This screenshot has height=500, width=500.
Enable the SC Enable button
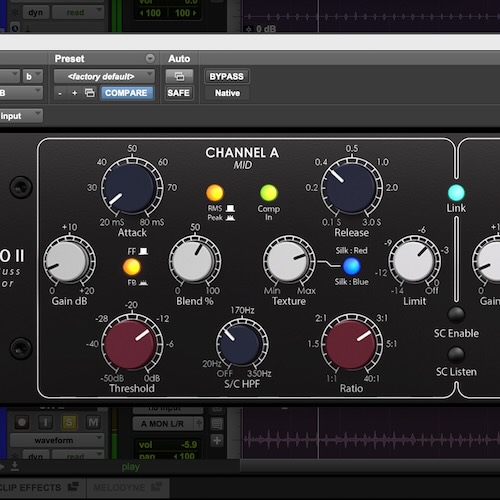(456, 314)
